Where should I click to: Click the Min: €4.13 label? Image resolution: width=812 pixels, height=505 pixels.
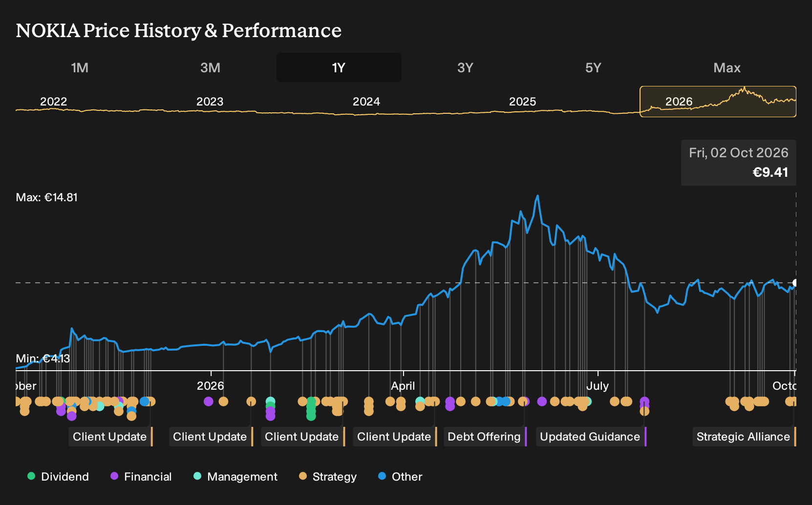[x=43, y=358]
